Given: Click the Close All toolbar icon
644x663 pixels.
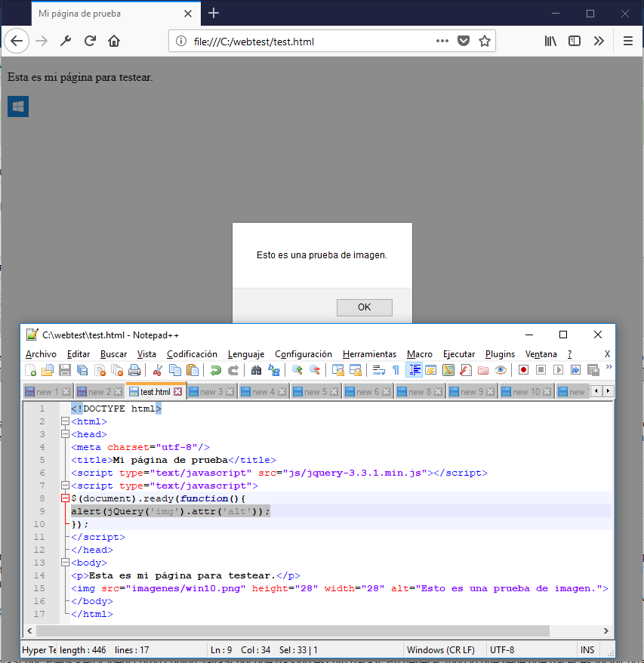Looking at the screenshot, I should tap(117, 371).
